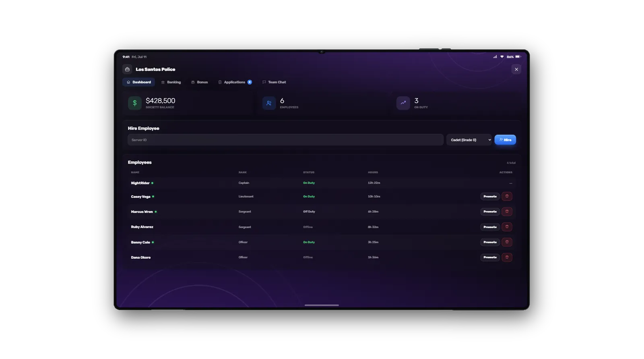Select the NightRider employee name
The image size is (644, 359).
coord(140,183)
